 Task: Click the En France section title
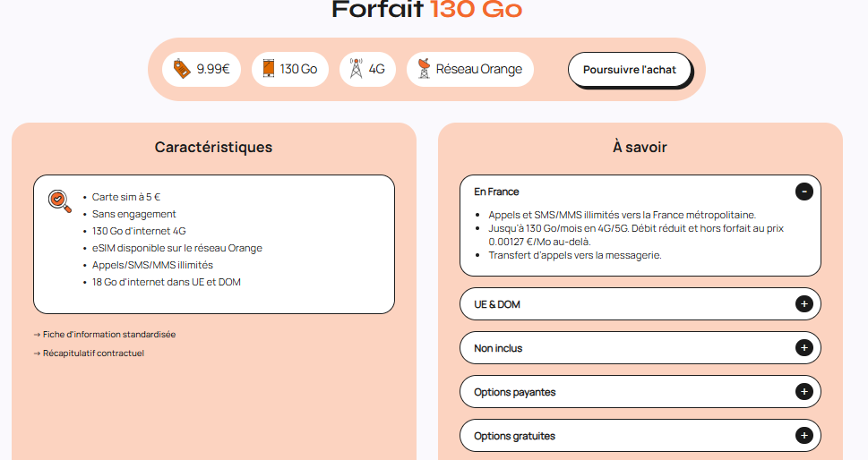496,192
